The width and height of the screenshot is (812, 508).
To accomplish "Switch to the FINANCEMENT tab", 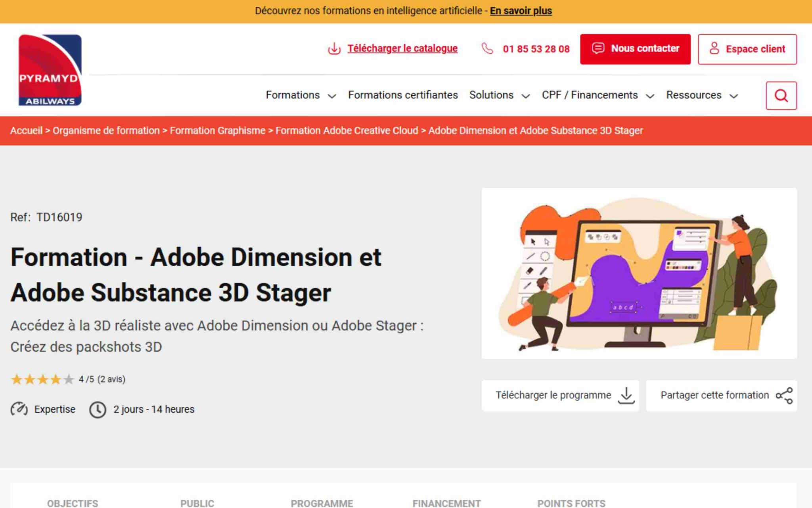I will click(x=446, y=503).
